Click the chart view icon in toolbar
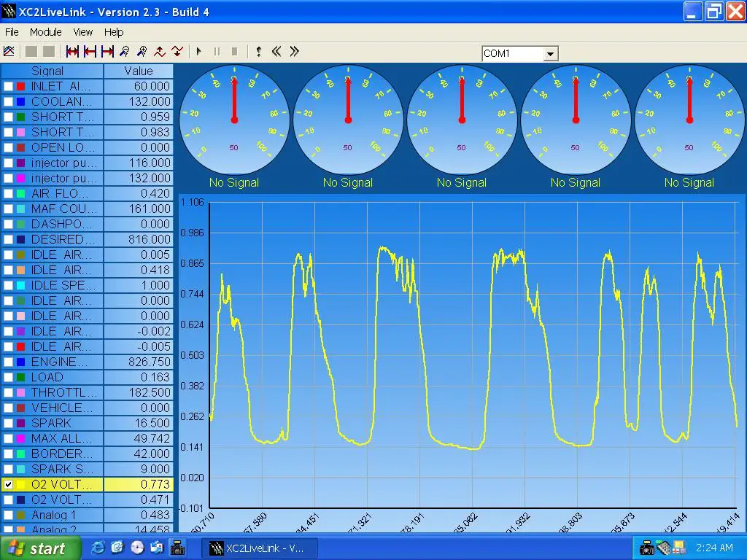 pos(9,52)
